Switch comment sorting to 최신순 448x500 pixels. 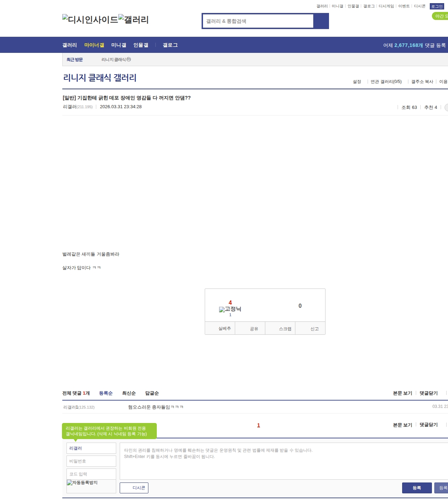point(129,393)
